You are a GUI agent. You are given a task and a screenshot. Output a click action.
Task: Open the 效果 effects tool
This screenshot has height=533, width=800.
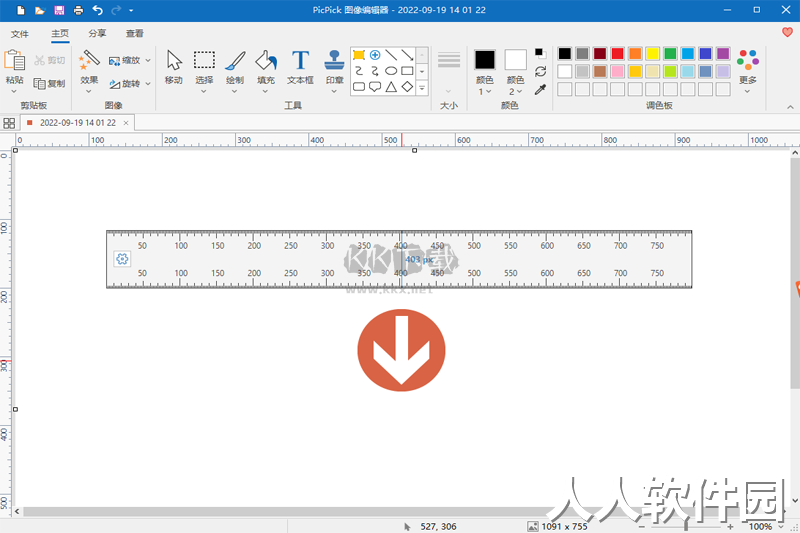89,70
